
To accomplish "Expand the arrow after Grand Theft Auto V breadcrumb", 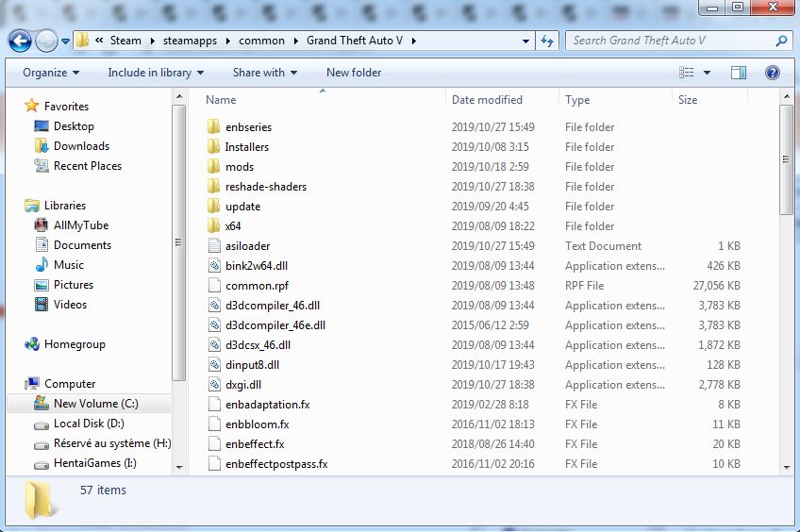I will click(x=414, y=41).
